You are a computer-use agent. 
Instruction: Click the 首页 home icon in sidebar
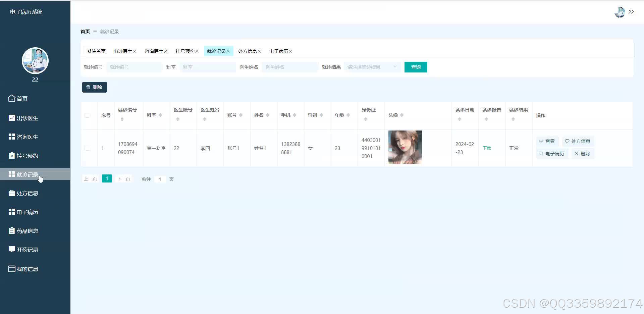click(x=12, y=98)
